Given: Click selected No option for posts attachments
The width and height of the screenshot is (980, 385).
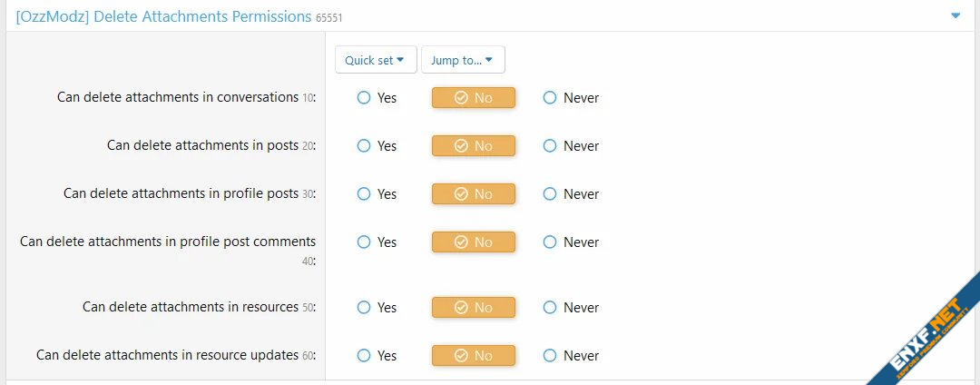Looking at the screenshot, I should (x=473, y=146).
